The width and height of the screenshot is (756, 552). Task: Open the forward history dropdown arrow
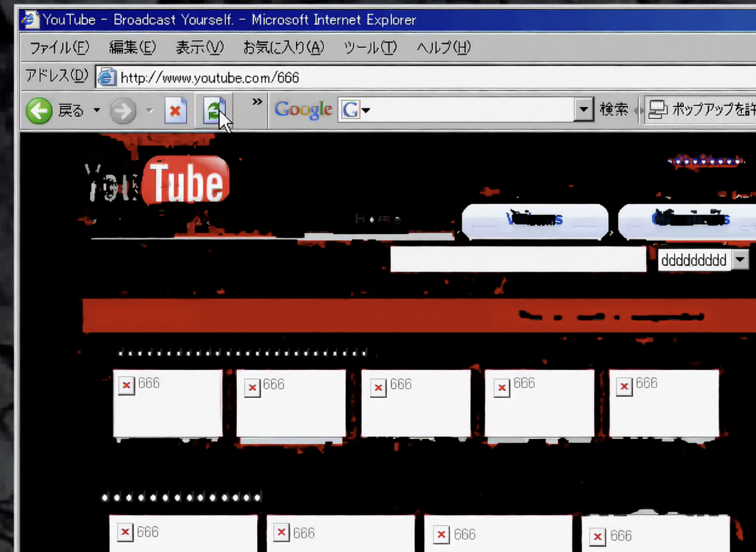click(149, 111)
